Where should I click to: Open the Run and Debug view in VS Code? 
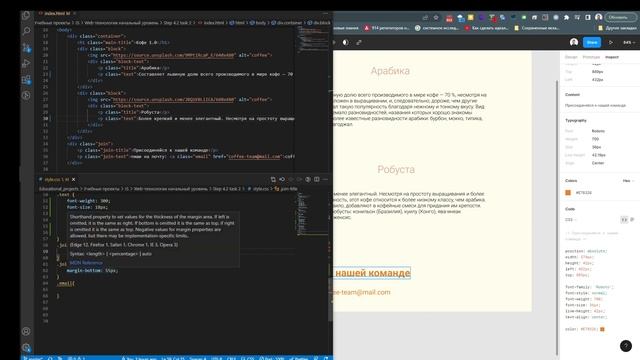26,63
